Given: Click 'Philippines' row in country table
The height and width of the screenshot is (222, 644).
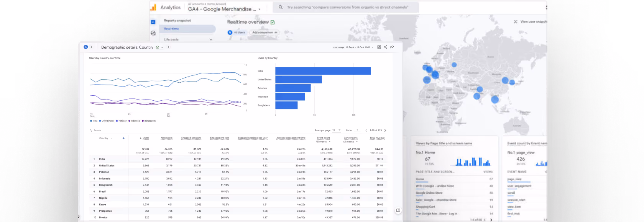Looking at the screenshot, I should 238,211.
